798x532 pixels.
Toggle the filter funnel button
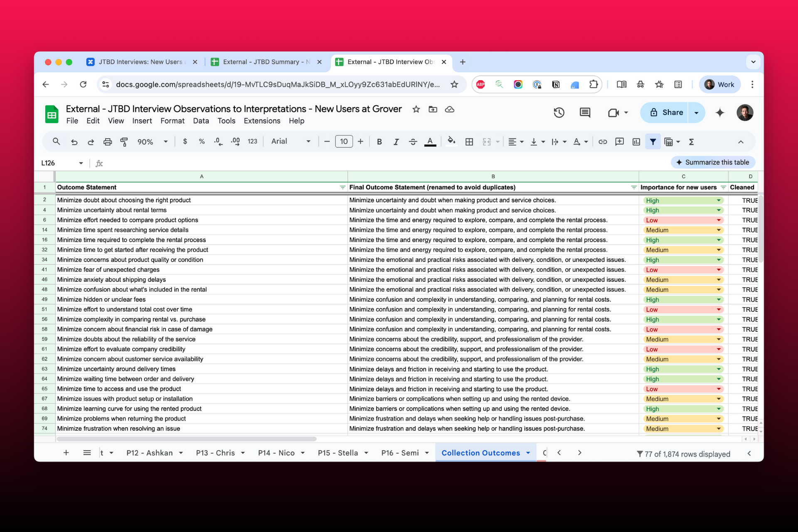pyautogui.click(x=653, y=142)
